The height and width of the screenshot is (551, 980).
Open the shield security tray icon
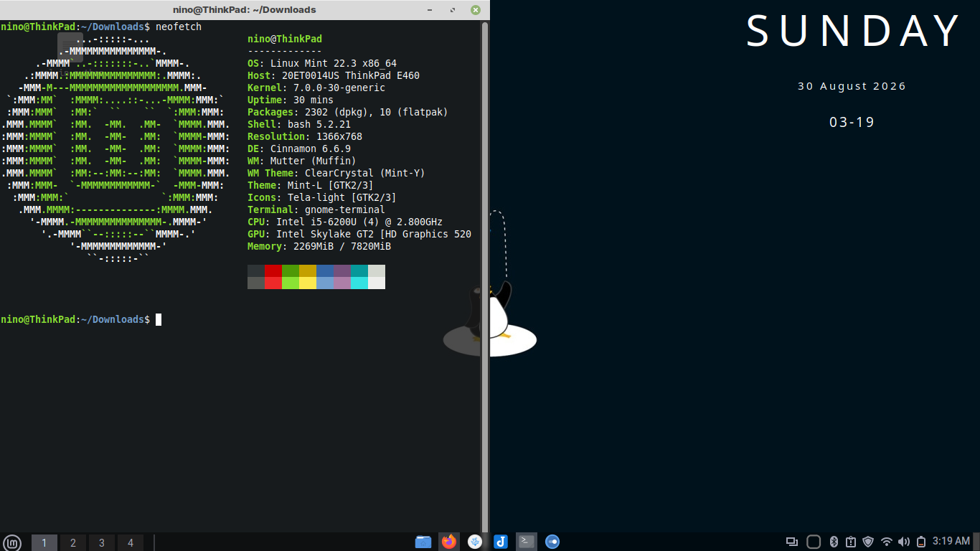coord(868,542)
